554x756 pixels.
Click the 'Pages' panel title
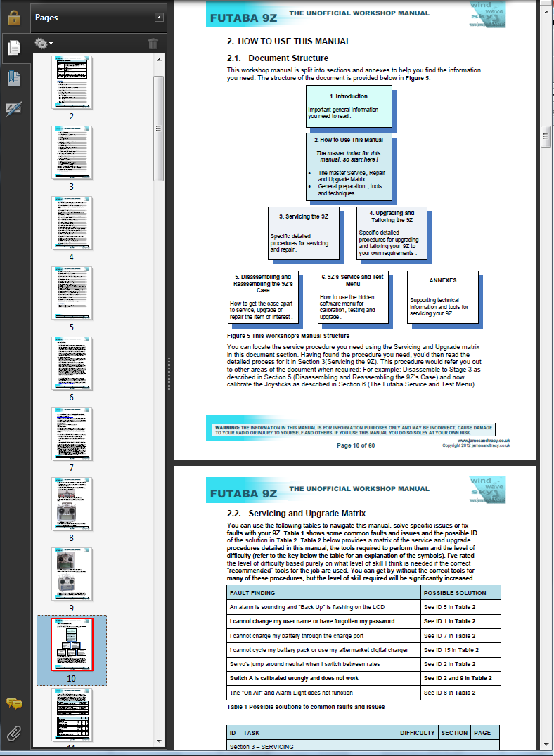pos(46,18)
